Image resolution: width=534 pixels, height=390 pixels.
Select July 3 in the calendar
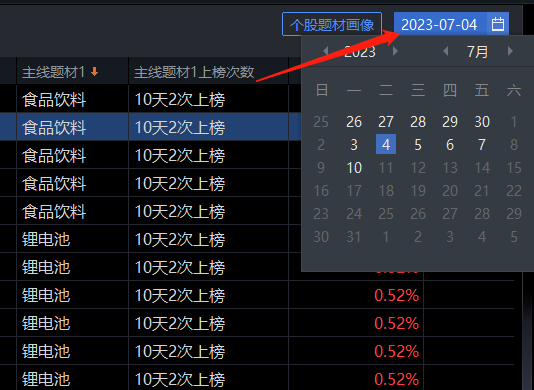tap(354, 144)
